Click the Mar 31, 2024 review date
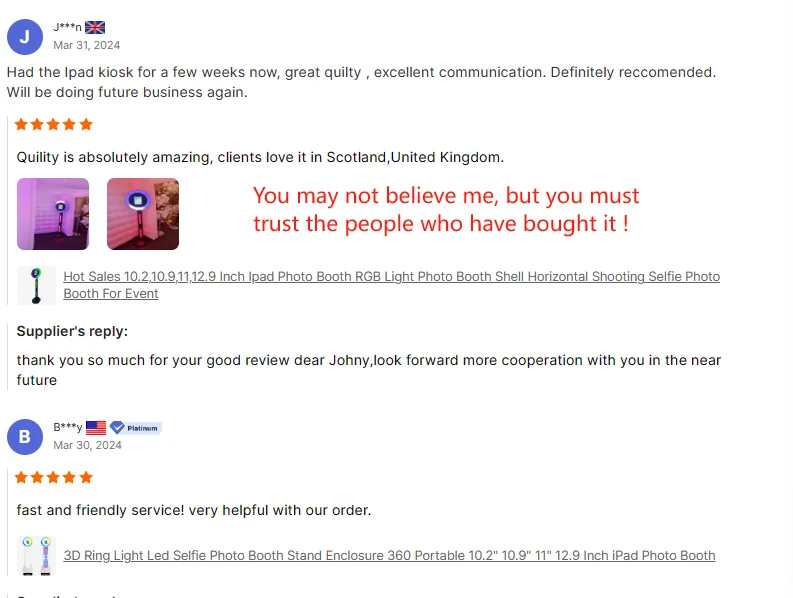 87,45
